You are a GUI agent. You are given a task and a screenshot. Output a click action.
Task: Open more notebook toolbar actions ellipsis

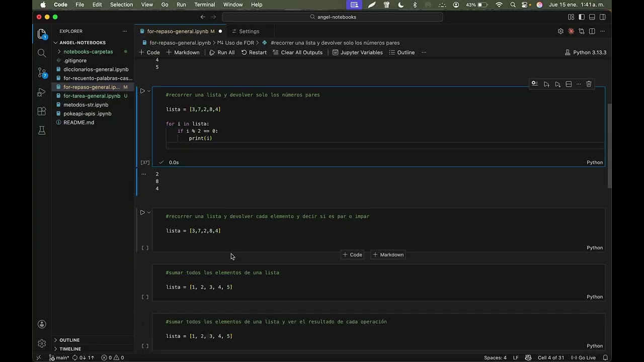coord(424,52)
